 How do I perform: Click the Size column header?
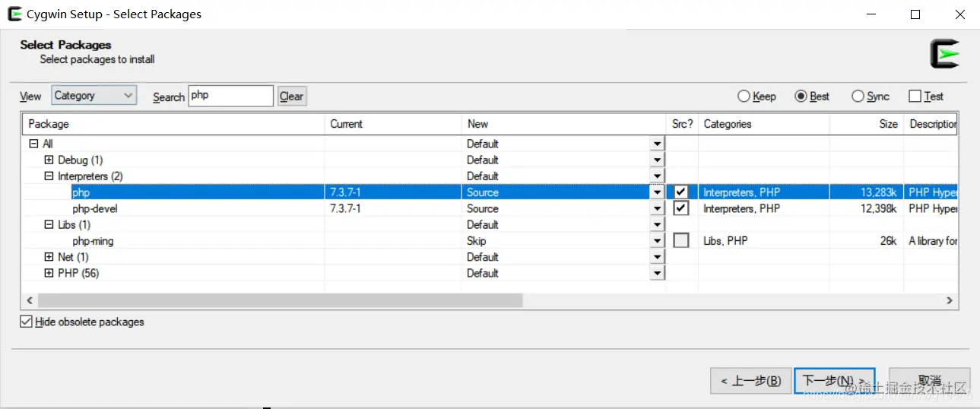click(866, 124)
